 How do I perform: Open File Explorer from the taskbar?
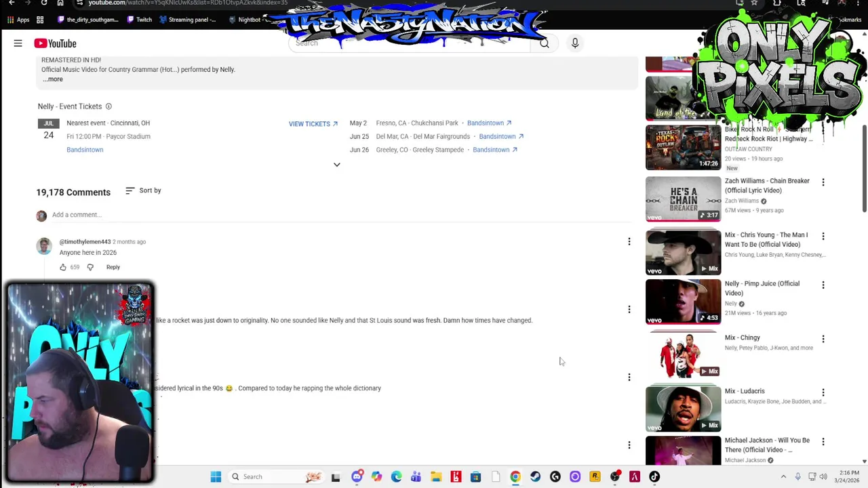(x=436, y=477)
